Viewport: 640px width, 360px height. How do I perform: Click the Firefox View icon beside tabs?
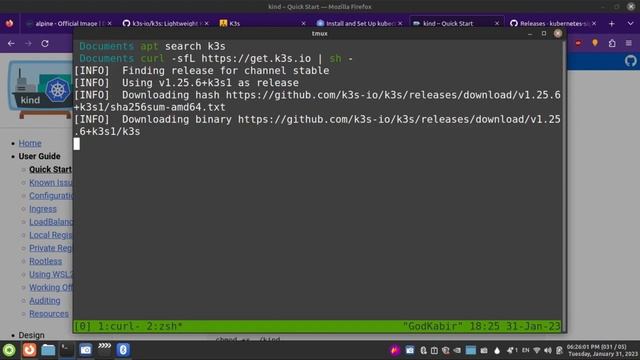click(x=9, y=24)
